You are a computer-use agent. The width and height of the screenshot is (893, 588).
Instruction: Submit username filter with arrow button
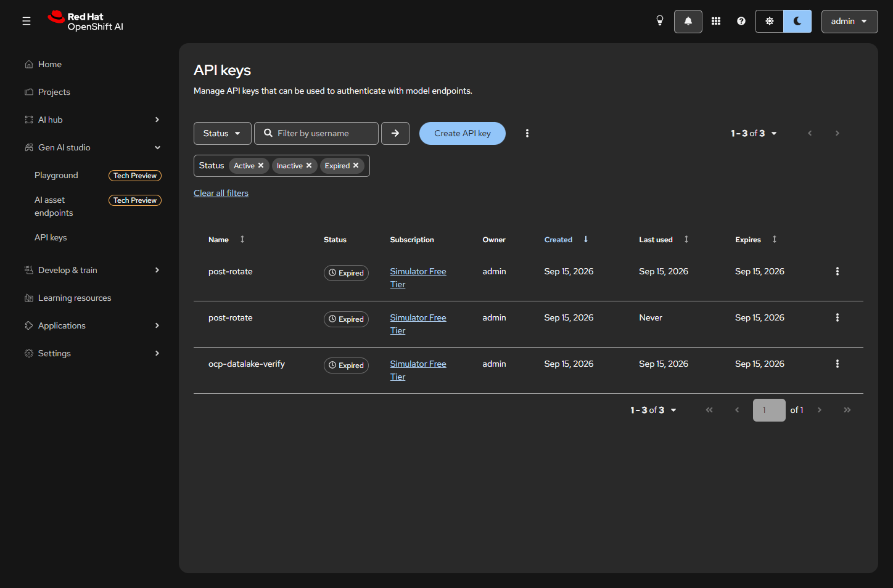[395, 133]
